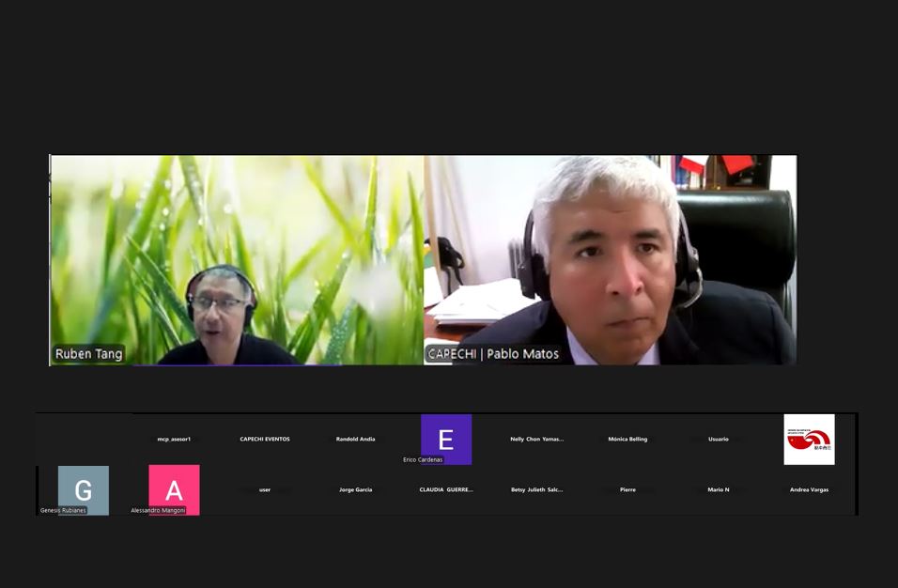Select the lowercase 'user' participant tile
The image size is (898, 588).
(x=265, y=489)
